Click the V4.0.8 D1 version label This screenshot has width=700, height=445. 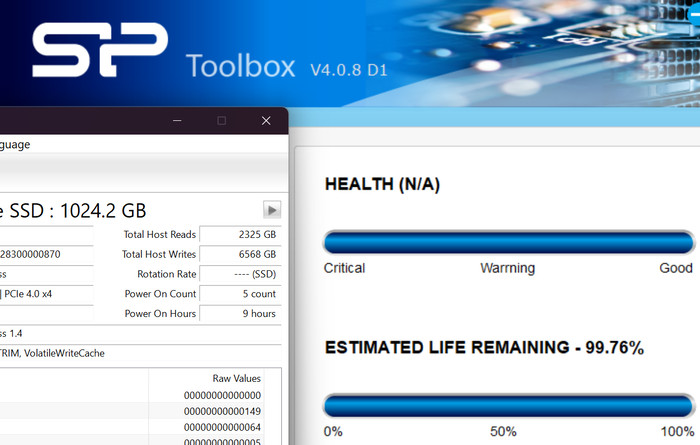[349, 70]
